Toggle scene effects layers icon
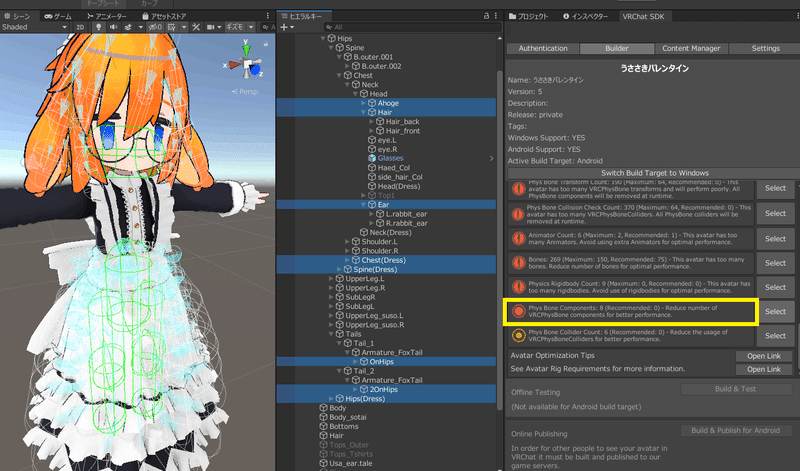800x471 pixels. click(129, 27)
